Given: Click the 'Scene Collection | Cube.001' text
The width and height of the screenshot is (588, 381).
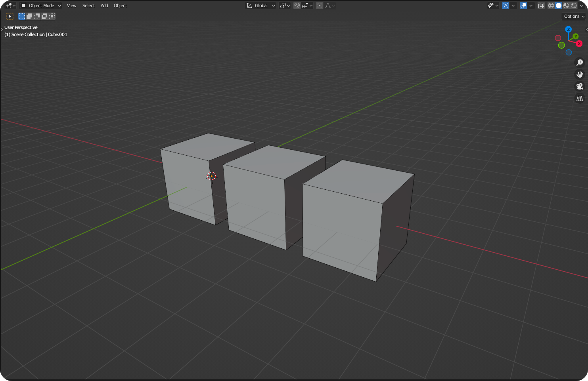Looking at the screenshot, I should tap(39, 34).
